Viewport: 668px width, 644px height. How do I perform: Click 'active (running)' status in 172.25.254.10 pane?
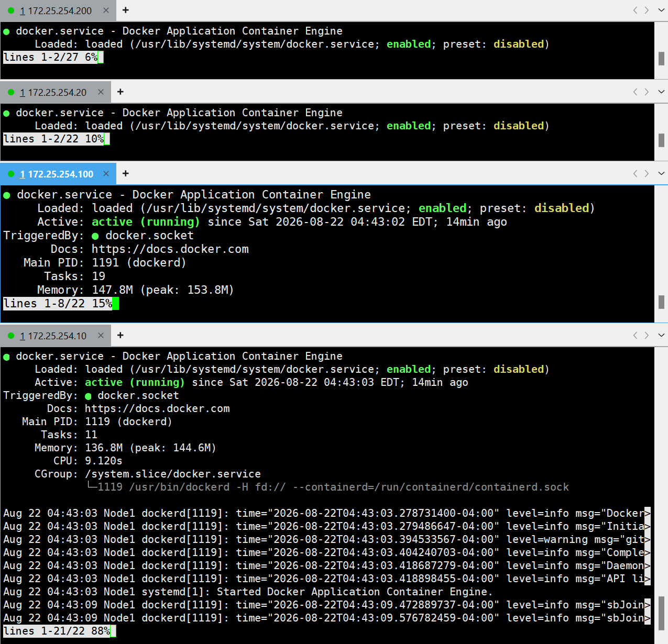(135, 382)
